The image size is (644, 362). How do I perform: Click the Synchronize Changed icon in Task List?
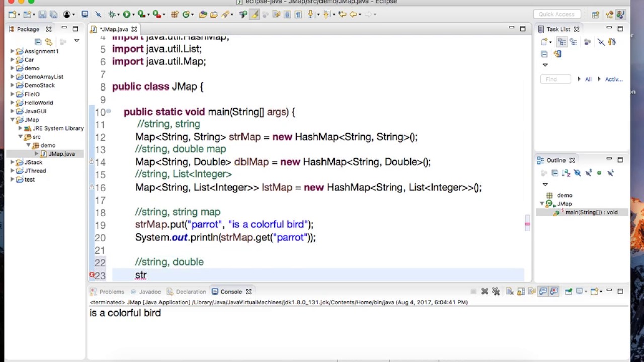pos(557,54)
